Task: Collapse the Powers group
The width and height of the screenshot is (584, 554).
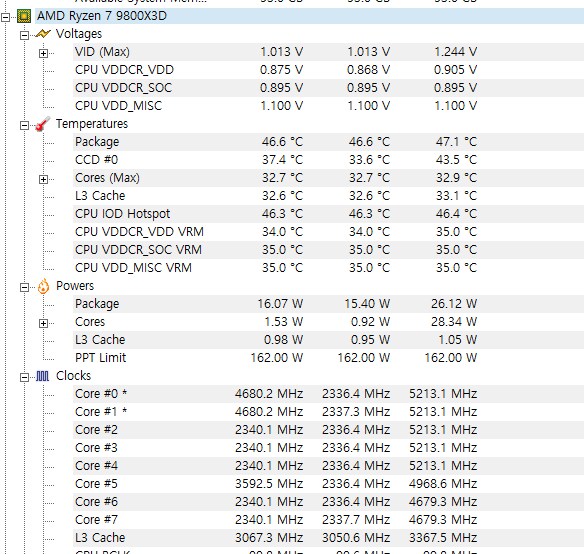Action: click(24, 287)
